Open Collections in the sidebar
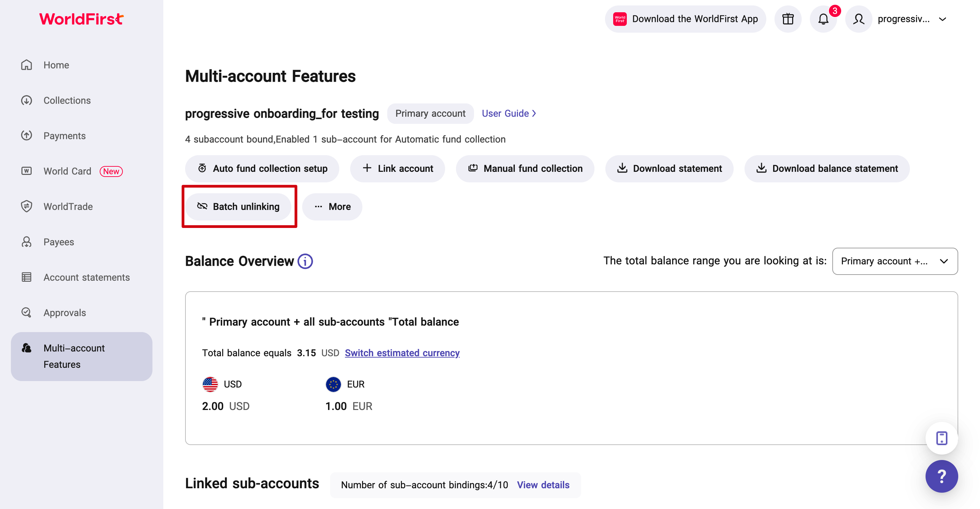 tap(67, 100)
